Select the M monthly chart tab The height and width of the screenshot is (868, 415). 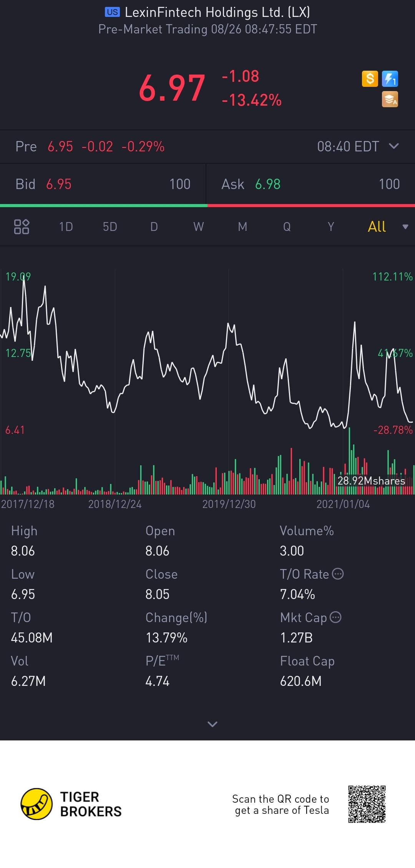pyautogui.click(x=242, y=227)
